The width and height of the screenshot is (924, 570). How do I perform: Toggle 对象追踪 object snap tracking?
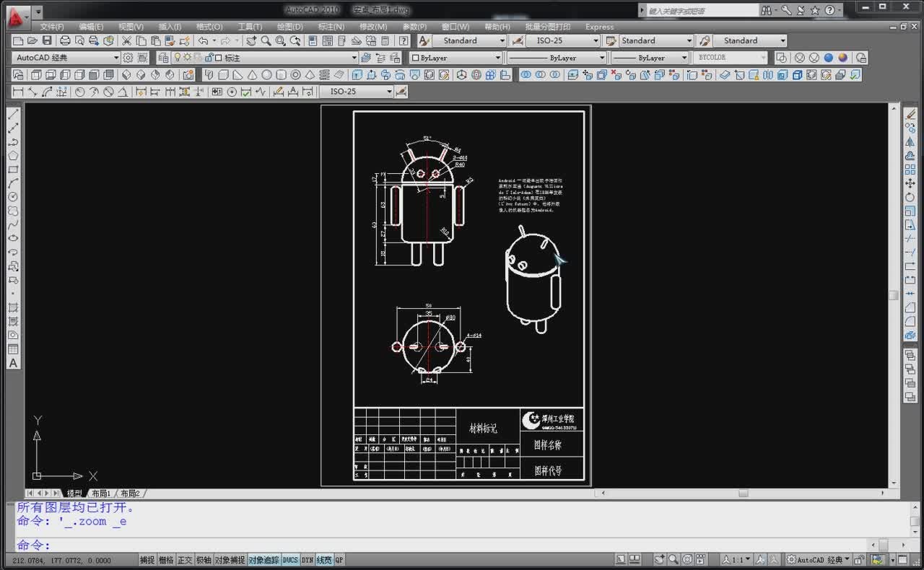(263, 560)
